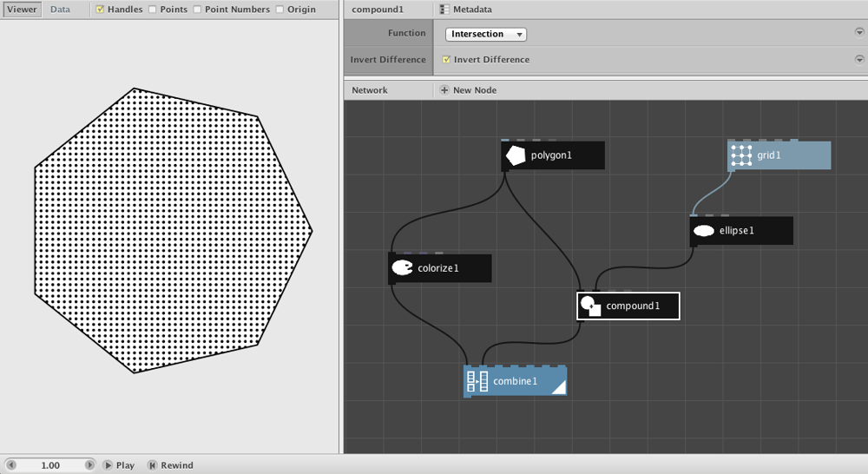Click the Metadata table icon

coord(444,10)
